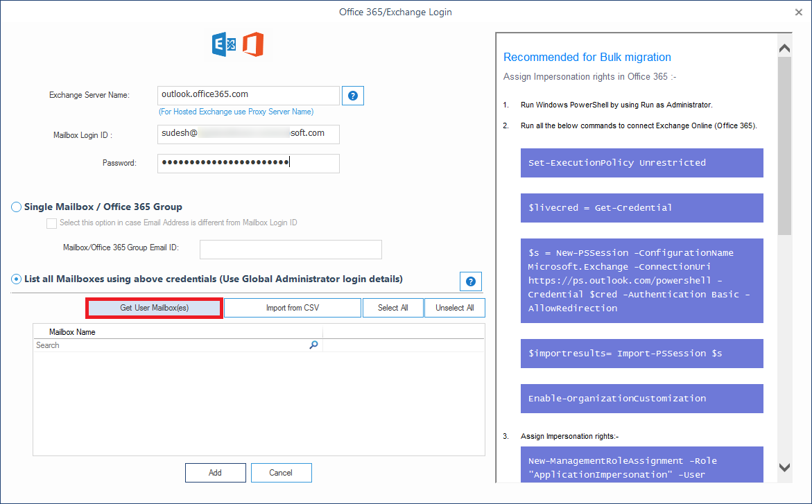
Task: Click the Exchange logo icon
Action: [x=224, y=44]
